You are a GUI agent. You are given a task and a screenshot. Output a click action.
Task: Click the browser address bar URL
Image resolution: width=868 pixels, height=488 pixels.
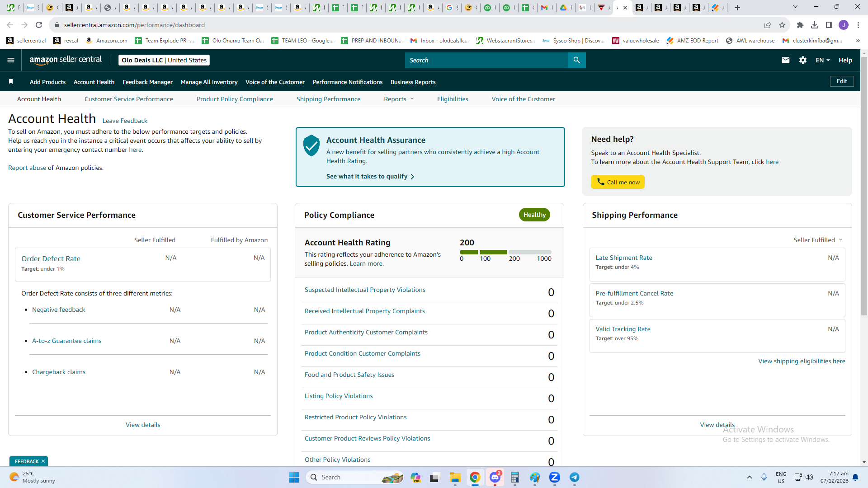click(134, 25)
